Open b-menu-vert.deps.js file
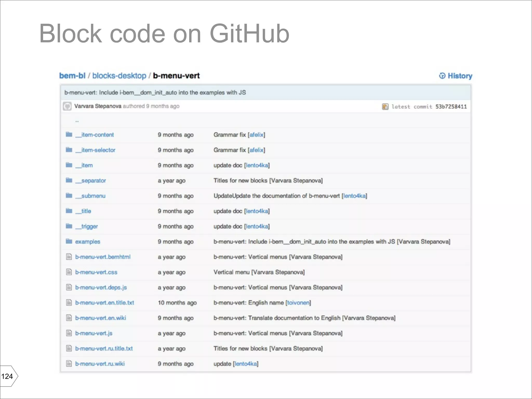 coord(101,288)
